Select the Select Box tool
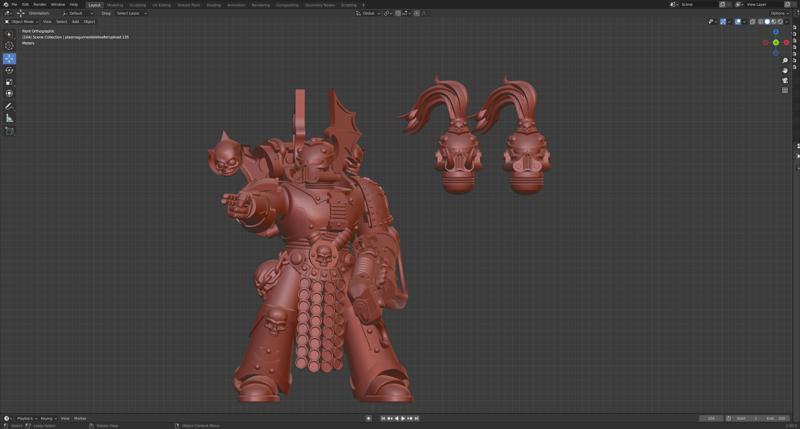Viewport: 800px width, 429px height. [9, 34]
